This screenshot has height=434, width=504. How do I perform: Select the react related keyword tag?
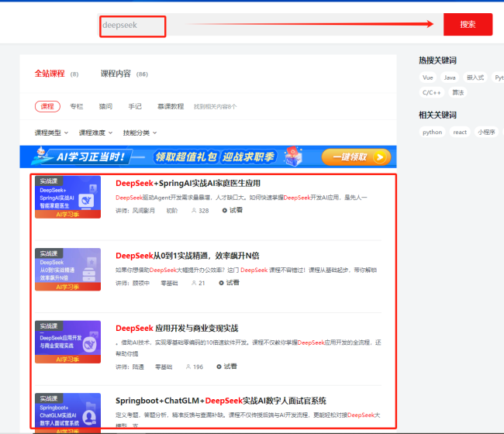coord(460,132)
